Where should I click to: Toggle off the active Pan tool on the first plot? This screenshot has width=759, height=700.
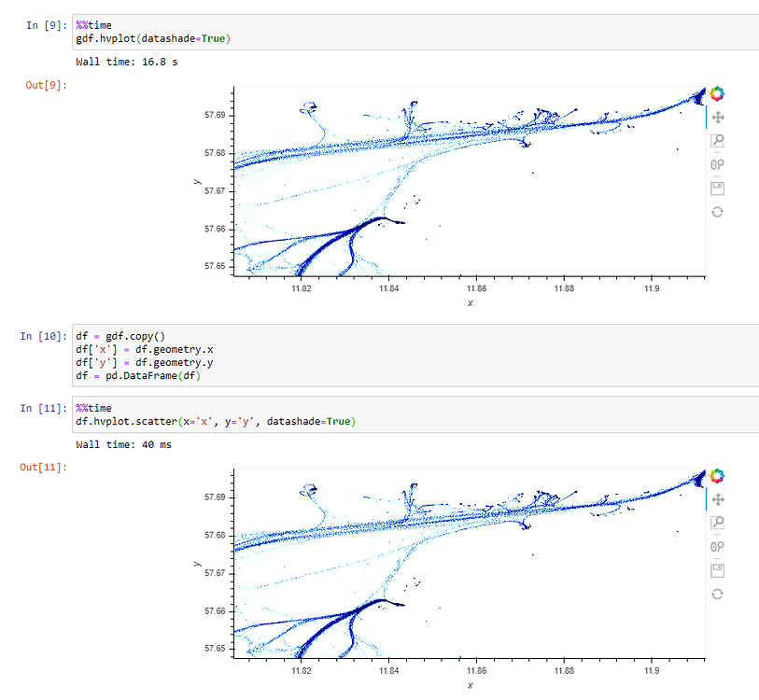[717, 117]
